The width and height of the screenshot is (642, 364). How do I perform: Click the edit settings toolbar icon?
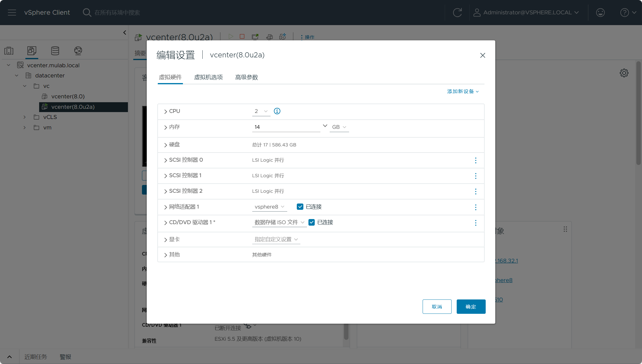tap(269, 37)
